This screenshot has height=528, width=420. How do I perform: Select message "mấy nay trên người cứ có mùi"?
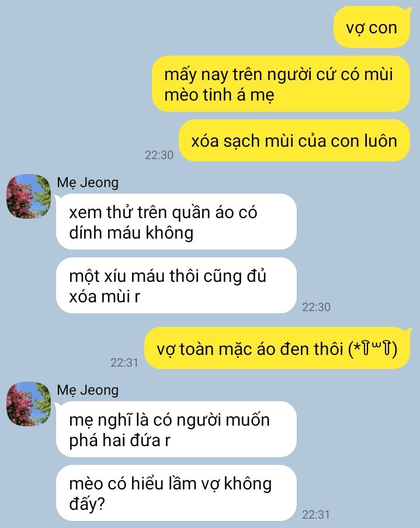click(x=281, y=84)
